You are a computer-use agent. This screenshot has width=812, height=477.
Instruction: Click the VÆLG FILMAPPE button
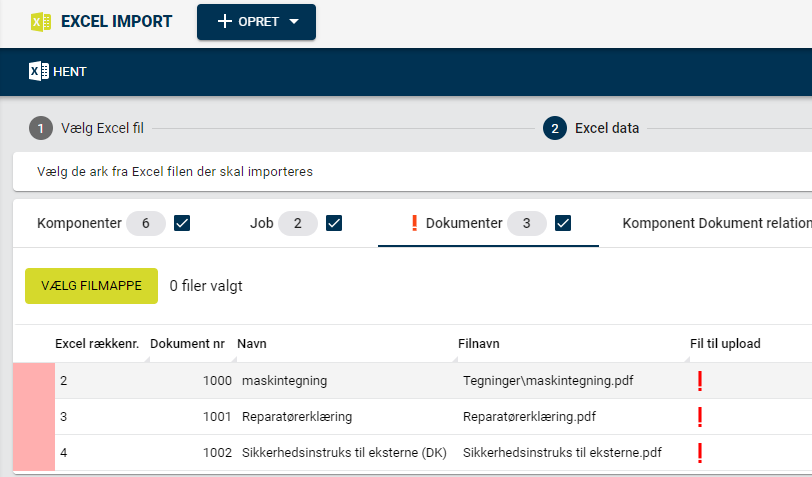tap(92, 286)
